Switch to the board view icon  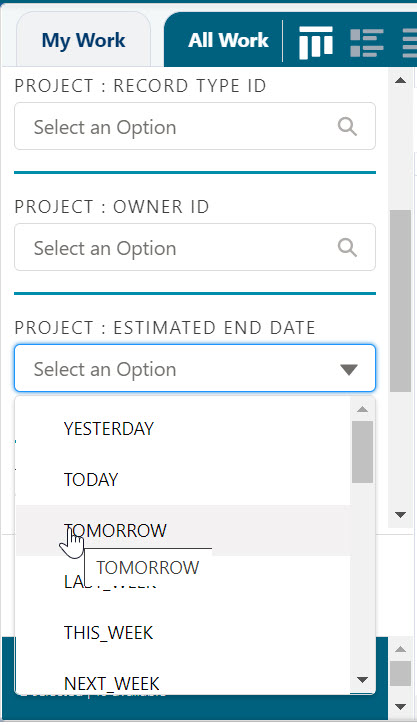(x=316, y=42)
